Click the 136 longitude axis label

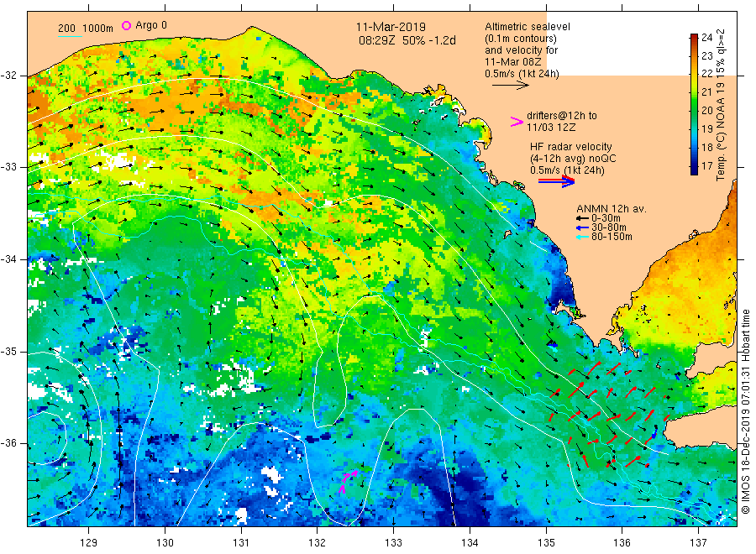(622, 543)
